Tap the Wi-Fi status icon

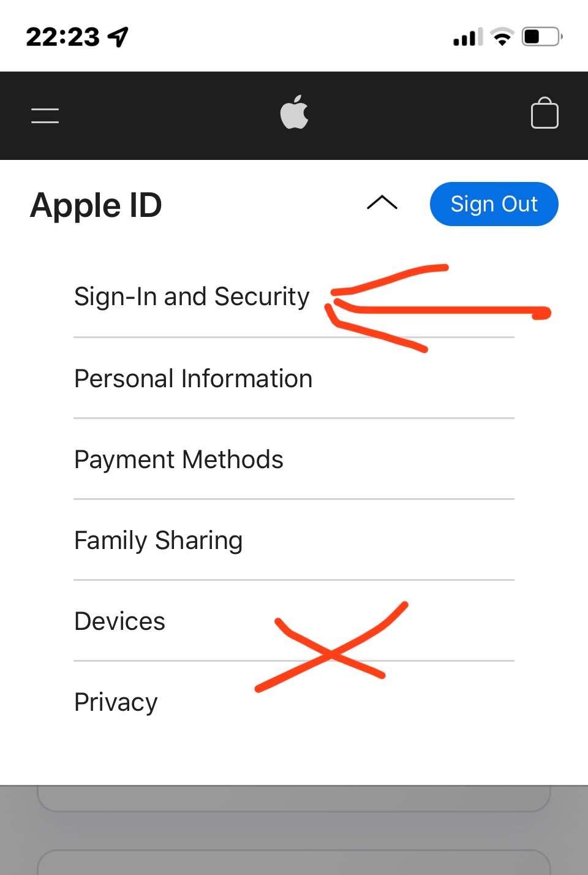(502, 37)
